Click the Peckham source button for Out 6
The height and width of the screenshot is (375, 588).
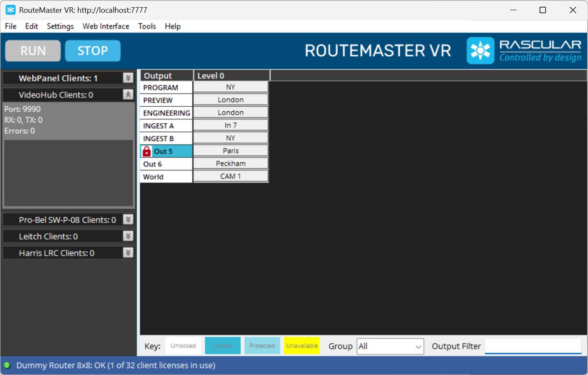(x=231, y=164)
